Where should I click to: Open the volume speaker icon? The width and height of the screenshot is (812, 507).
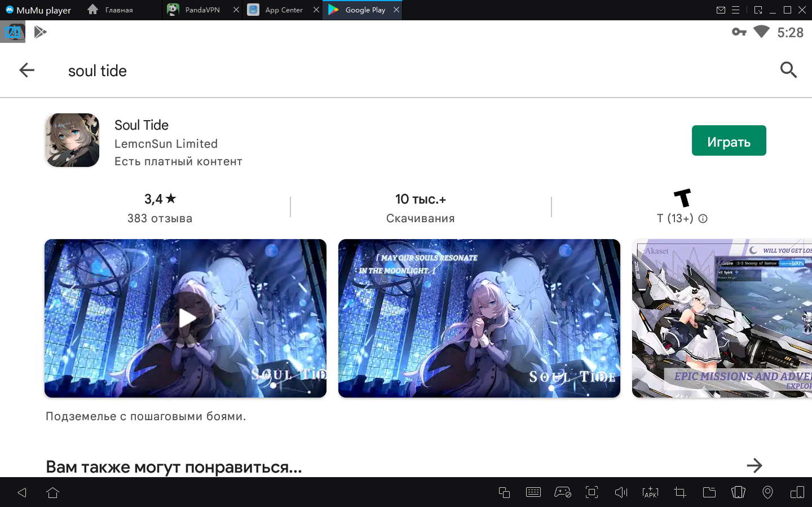coord(621,492)
